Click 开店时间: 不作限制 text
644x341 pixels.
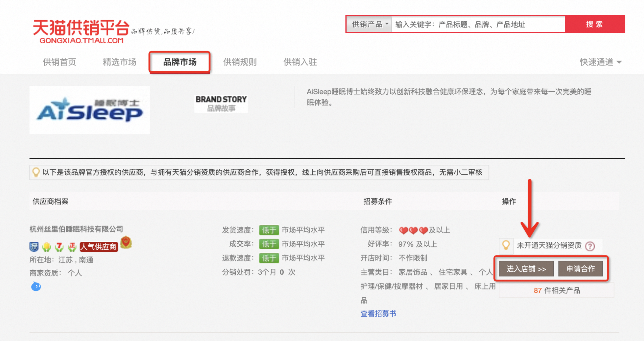(x=394, y=258)
